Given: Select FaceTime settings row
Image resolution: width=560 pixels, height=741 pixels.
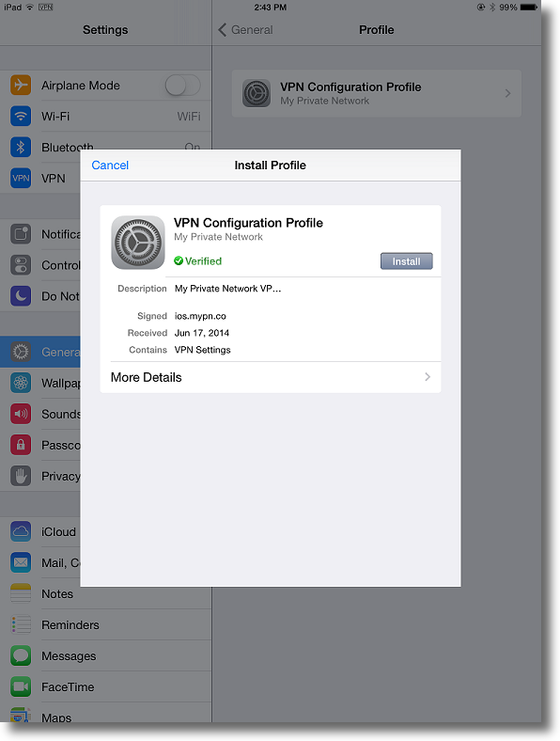Looking at the screenshot, I should pyautogui.click(x=106, y=686).
